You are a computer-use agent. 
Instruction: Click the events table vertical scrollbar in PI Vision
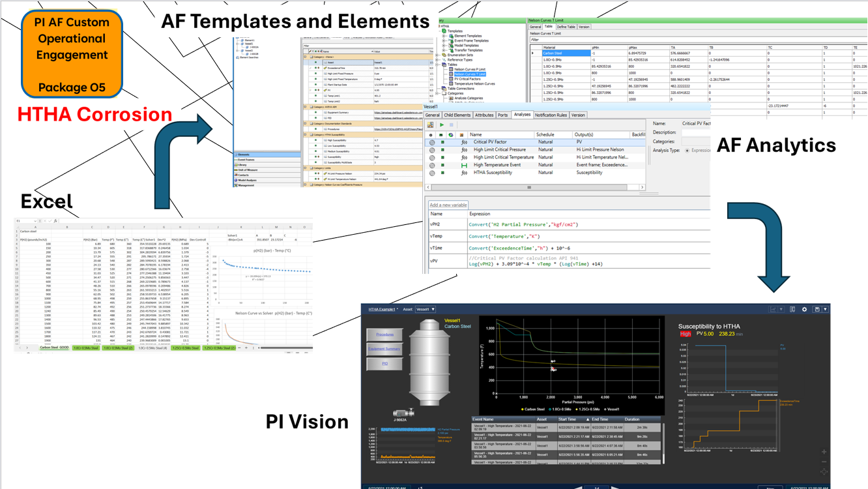point(664,443)
